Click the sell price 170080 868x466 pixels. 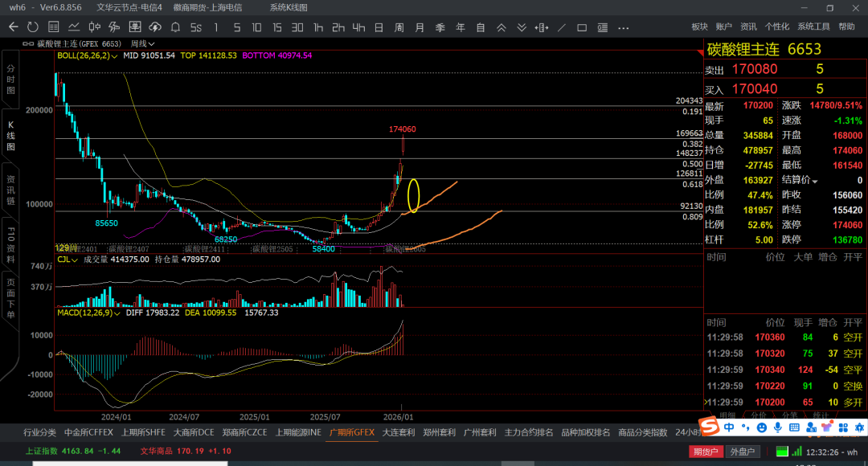click(x=755, y=69)
